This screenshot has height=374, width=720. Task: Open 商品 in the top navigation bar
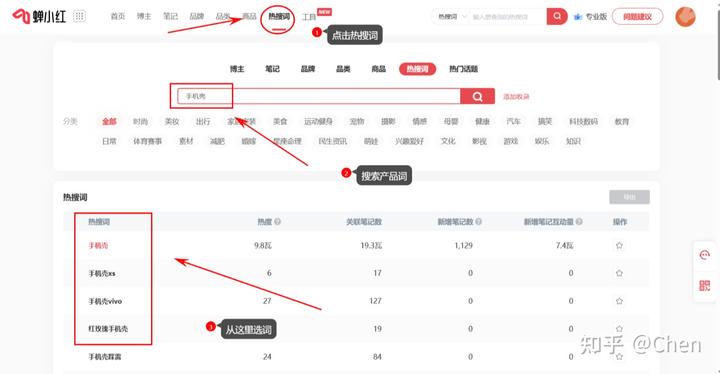click(x=249, y=17)
